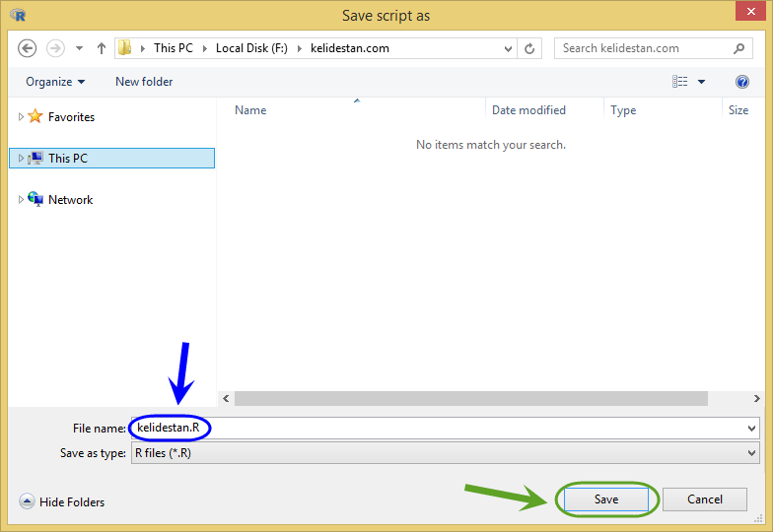
Task: Open the Save as type dropdown
Action: pyautogui.click(x=446, y=453)
